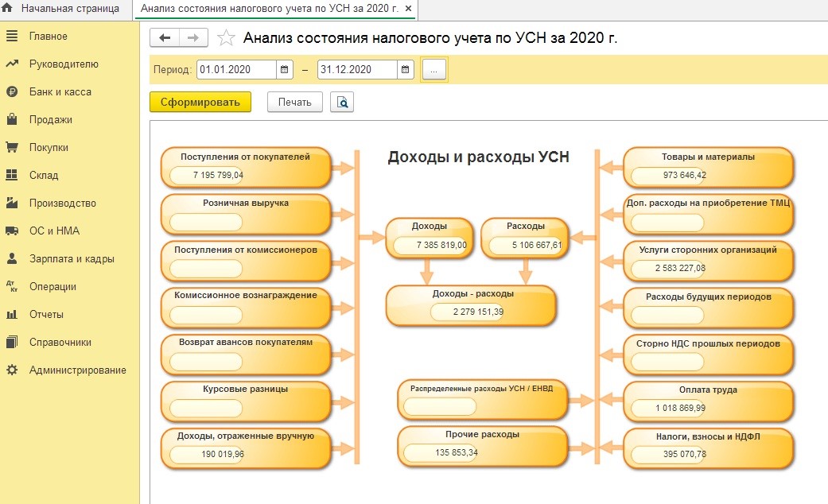Open calendar for the period end date

(405, 70)
